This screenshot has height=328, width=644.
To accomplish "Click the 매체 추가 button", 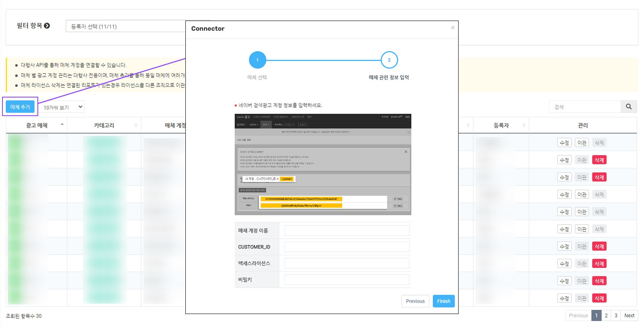I will click(x=20, y=107).
